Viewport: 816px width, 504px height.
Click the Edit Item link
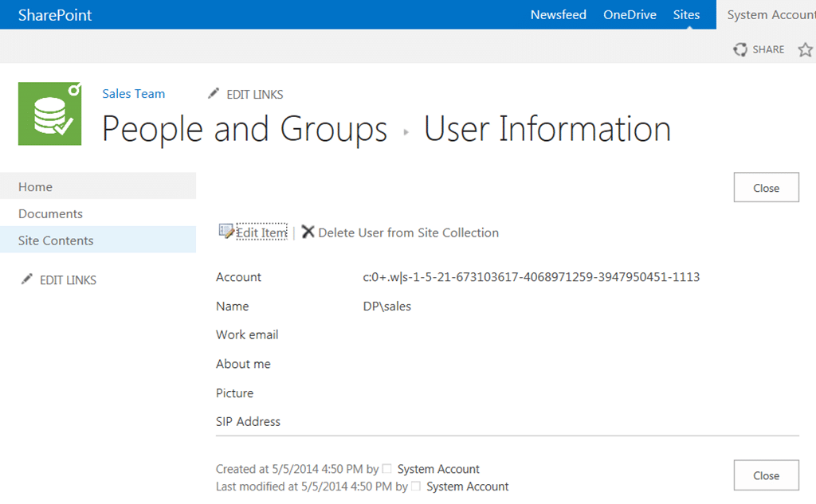click(261, 232)
